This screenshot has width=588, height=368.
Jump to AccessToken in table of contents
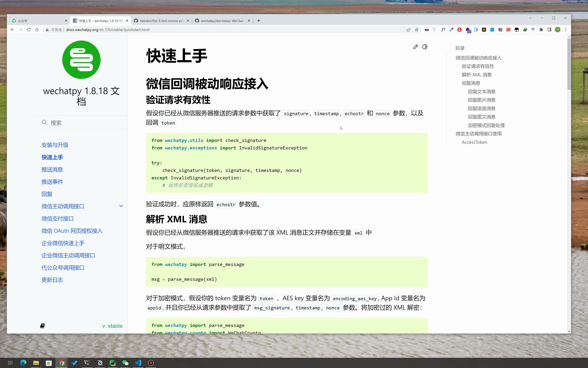click(474, 142)
